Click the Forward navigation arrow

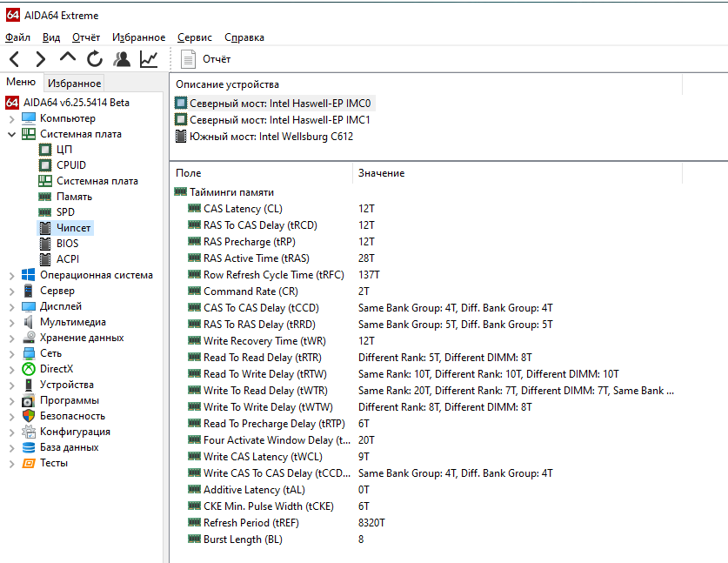coord(41,59)
